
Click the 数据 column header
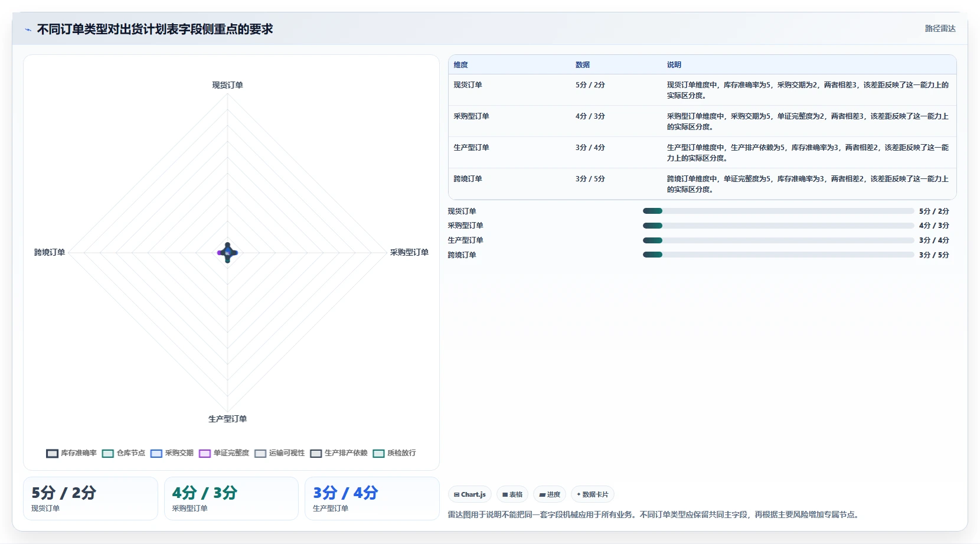pos(583,65)
